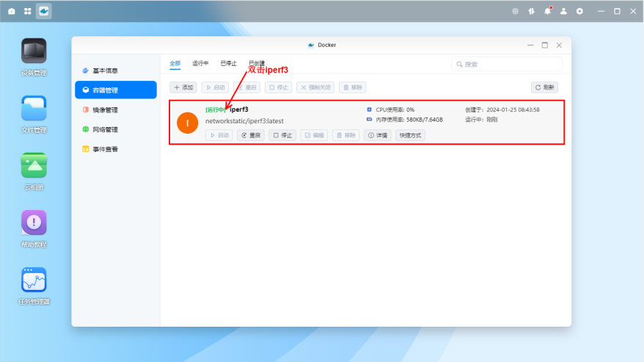This screenshot has height=362, width=644.
Task: Click the home icon in top bar
Action: [12, 11]
